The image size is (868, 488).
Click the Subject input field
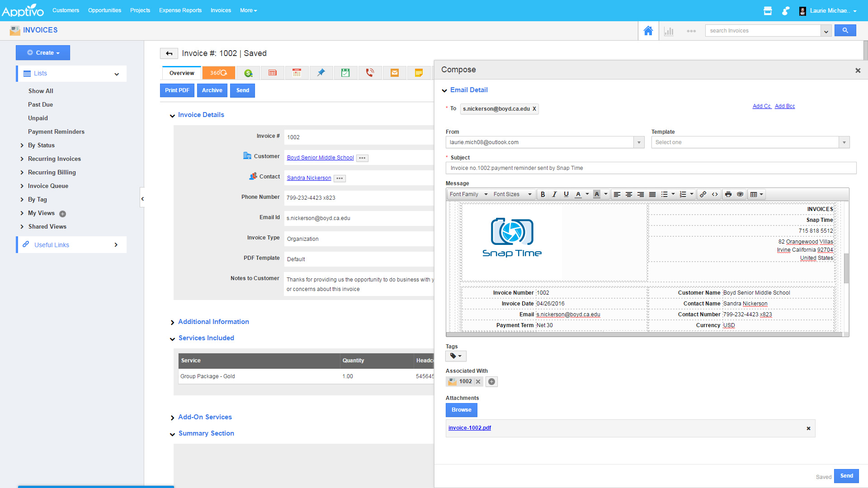point(651,168)
